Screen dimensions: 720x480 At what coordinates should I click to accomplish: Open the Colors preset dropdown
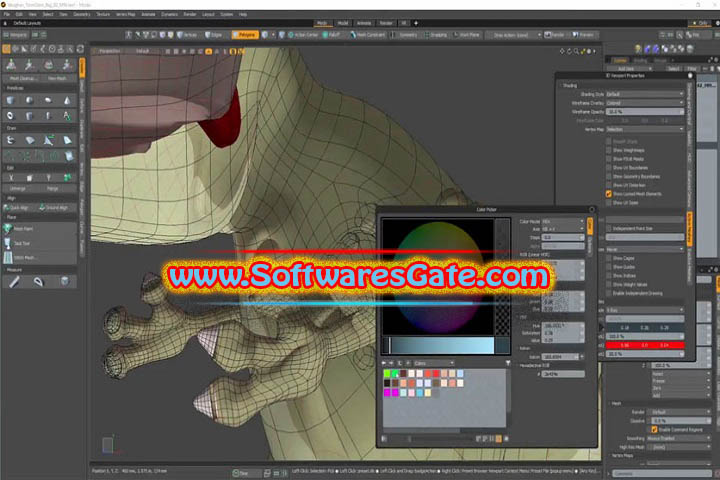[434, 363]
